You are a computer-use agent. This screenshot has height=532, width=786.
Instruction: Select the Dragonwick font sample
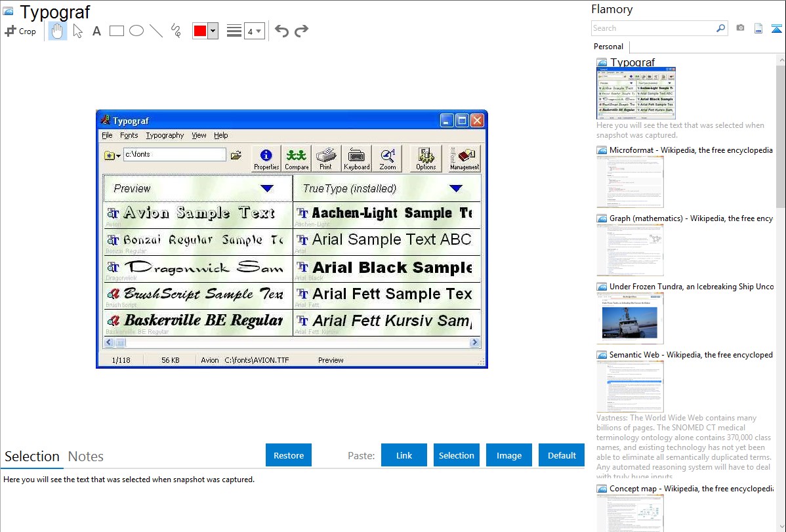198,269
